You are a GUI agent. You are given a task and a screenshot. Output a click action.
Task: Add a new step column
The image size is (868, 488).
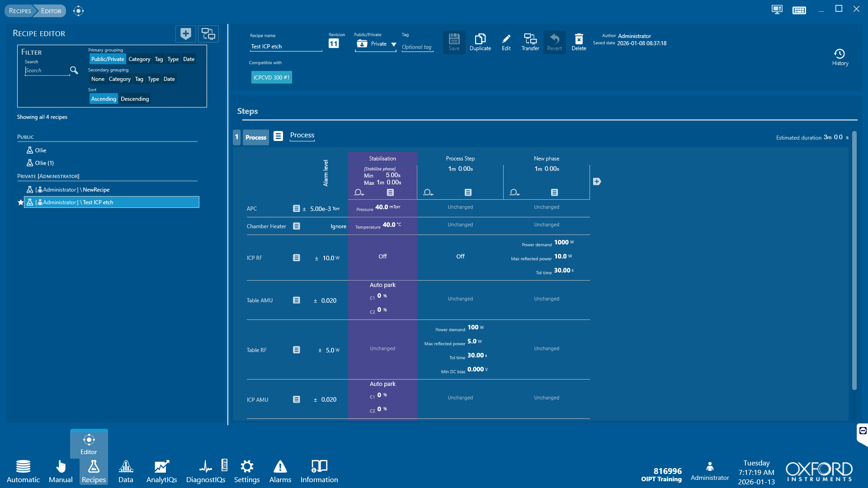point(597,182)
